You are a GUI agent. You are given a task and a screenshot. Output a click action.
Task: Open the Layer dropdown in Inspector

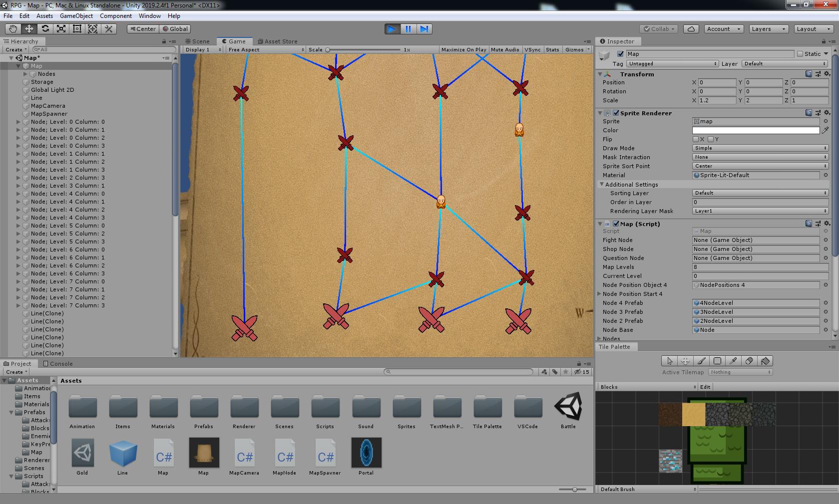785,64
